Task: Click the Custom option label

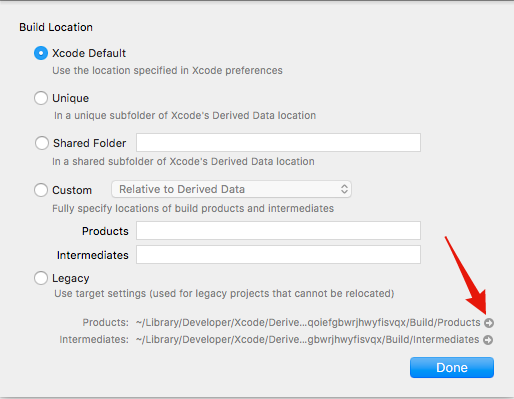Action: 72,190
